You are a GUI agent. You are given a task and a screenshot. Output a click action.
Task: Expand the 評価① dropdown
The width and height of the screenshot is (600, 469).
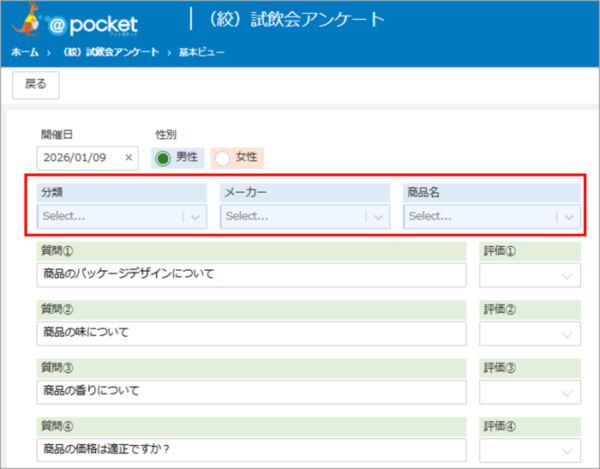530,276
